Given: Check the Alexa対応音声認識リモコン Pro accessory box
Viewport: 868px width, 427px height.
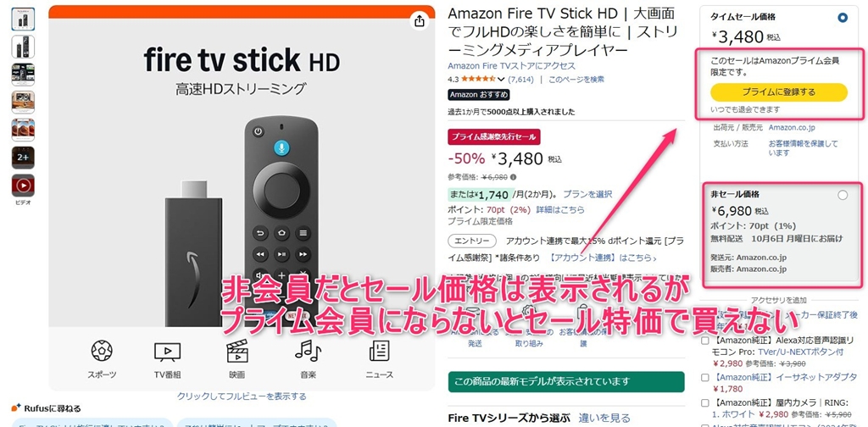Looking at the screenshot, I should pos(704,341).
